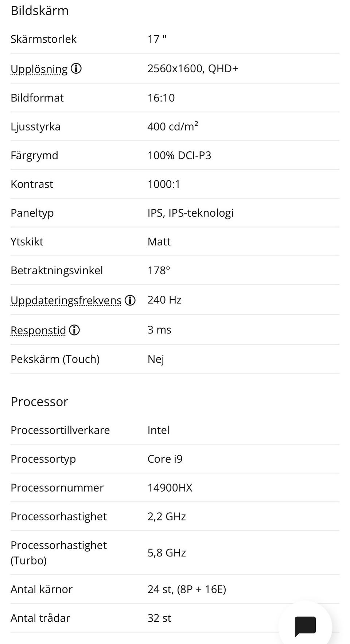Tap the 14900HX processor number
The image size is (350, 644).
pyautogui.click(x=170, y=488)
